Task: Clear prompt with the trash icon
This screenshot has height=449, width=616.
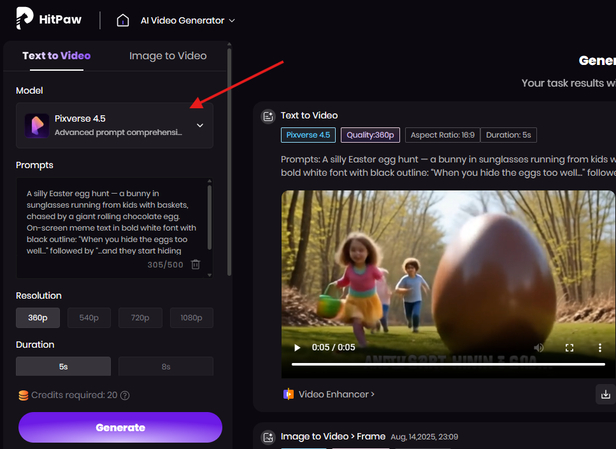Action: 195,264
